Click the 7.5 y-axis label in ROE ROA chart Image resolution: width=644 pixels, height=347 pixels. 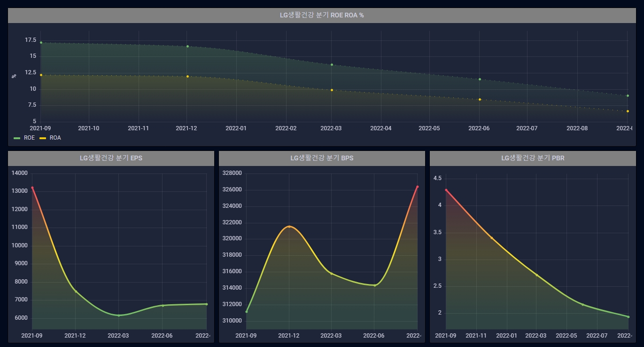click(x=32, y=105)
